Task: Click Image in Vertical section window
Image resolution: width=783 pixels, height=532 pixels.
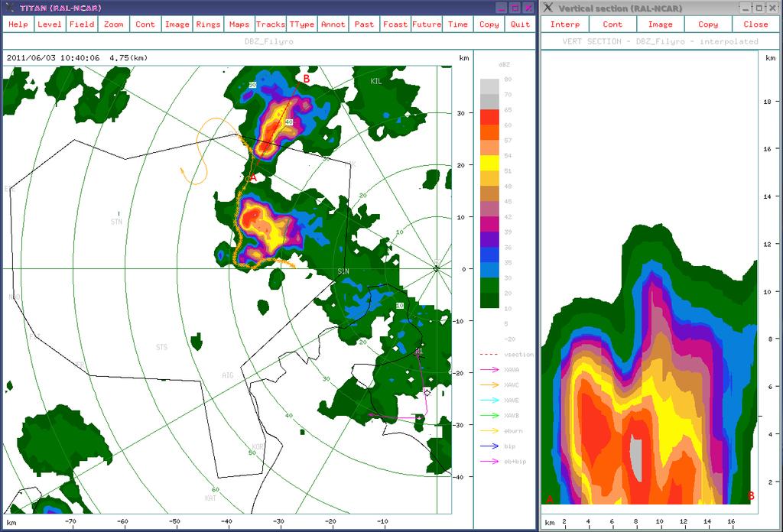Action: 660,24
